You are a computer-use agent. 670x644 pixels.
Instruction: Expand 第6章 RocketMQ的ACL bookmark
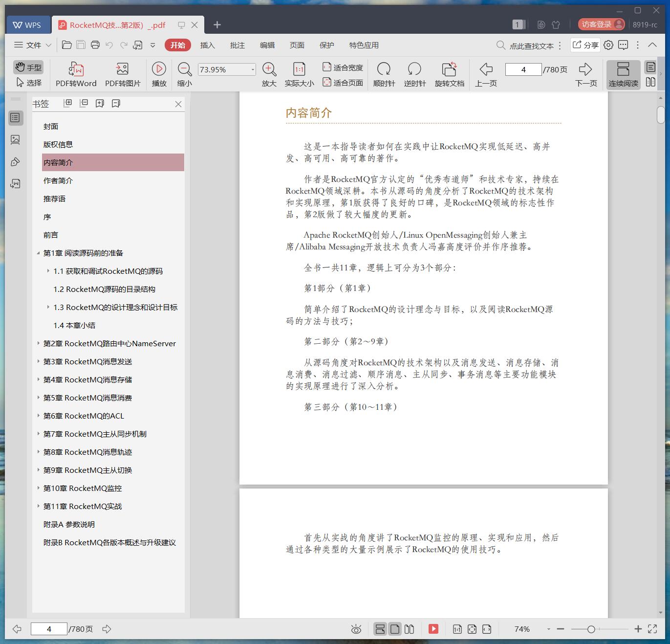click(38, 416)
